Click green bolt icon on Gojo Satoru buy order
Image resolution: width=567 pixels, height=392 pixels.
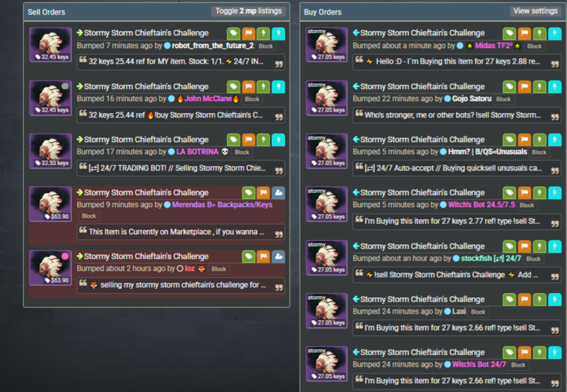[539, 86]
